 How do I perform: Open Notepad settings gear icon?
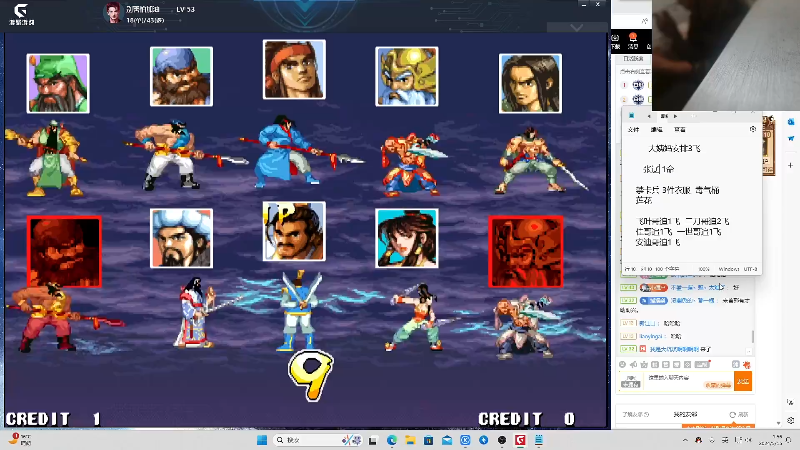pyautogui.click(x=753, y=129)
